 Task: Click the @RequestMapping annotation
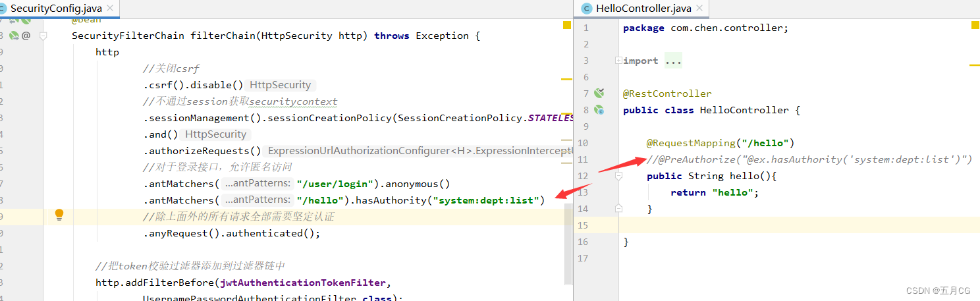tap(721, 143)
